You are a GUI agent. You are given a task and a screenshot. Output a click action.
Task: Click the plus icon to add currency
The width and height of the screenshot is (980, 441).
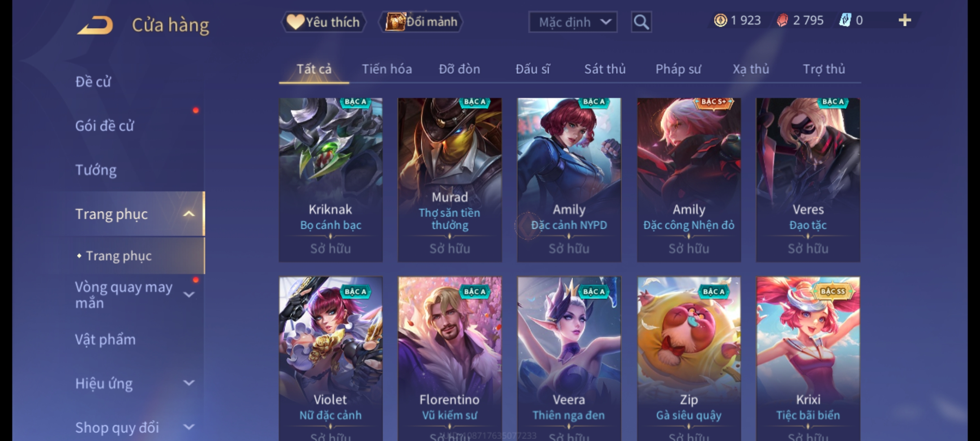pos(905,20)
